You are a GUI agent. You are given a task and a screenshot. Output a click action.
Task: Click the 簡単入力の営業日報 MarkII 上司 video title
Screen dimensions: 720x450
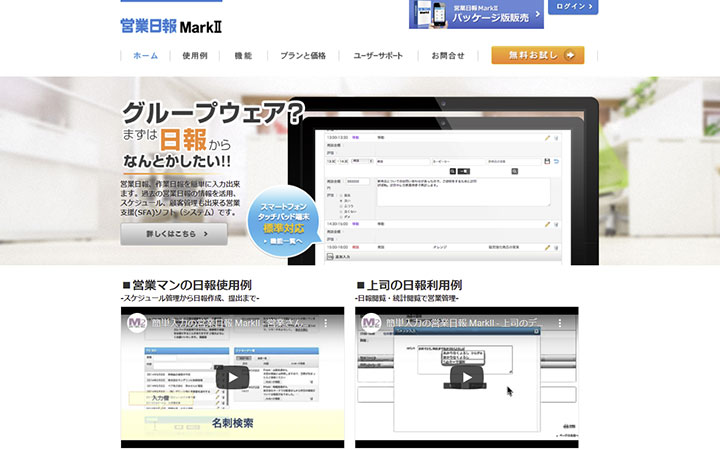(465, 323)
